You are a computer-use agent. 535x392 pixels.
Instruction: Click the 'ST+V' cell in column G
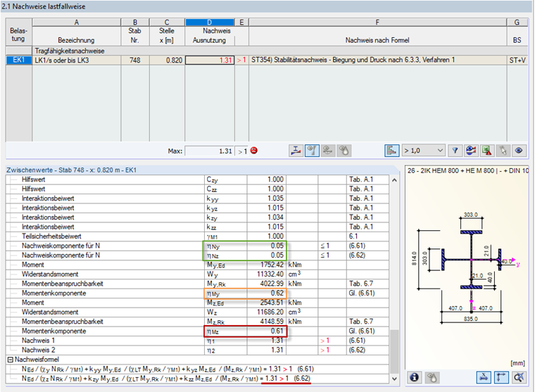point(517,60)
